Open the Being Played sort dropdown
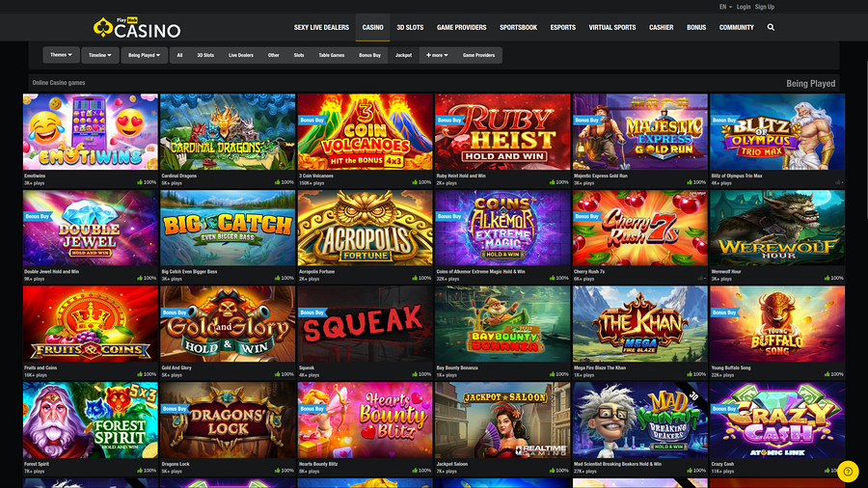The height and width of the screenshot is (488, 868). pos(144,55)
